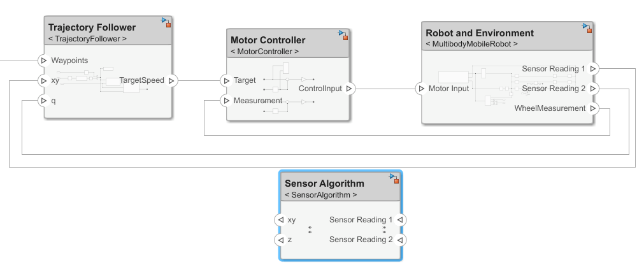
Task: Select the Sensor Reading 1 output on Robot block
Action: [593, 69]
